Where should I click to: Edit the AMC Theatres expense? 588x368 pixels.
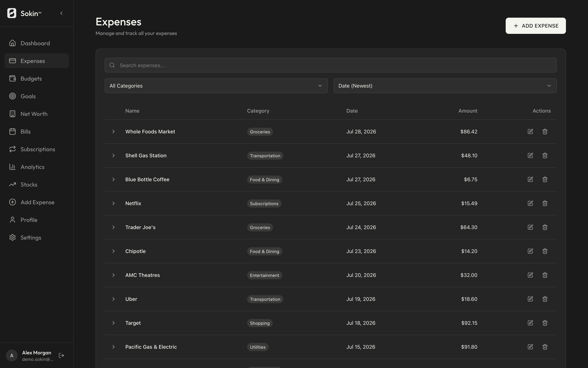tap(530, 275)
